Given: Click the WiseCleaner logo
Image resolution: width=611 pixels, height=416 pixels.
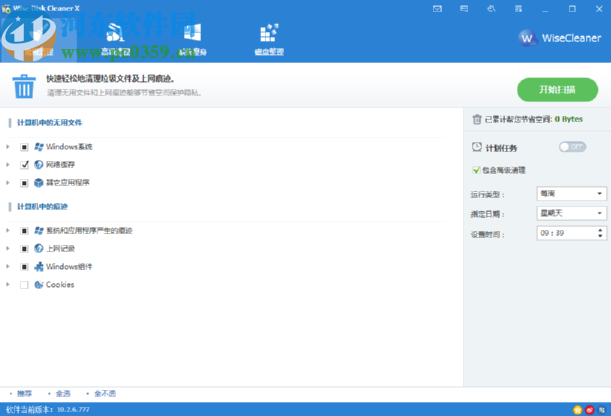Looking at the screenshot, I should click(x=560, y=38).
